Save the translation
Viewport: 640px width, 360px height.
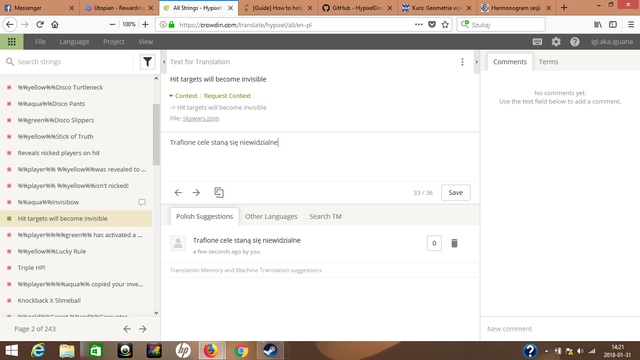click(x=456, y=193)
